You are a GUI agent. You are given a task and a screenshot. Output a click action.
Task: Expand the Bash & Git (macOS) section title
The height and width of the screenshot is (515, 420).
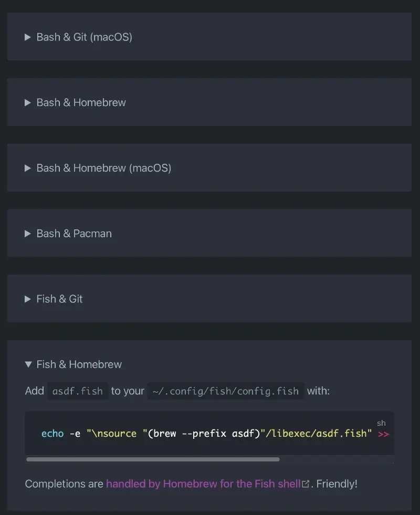[x=84, y=37]
